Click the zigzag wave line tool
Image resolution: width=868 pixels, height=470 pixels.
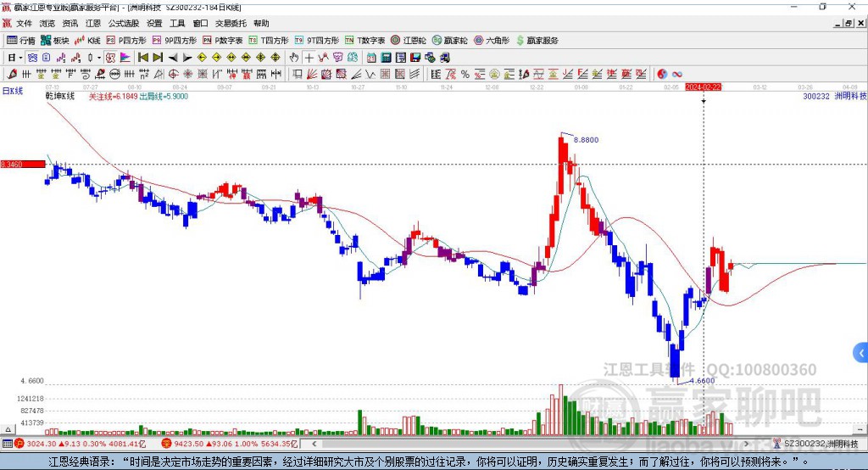(370, 75)
